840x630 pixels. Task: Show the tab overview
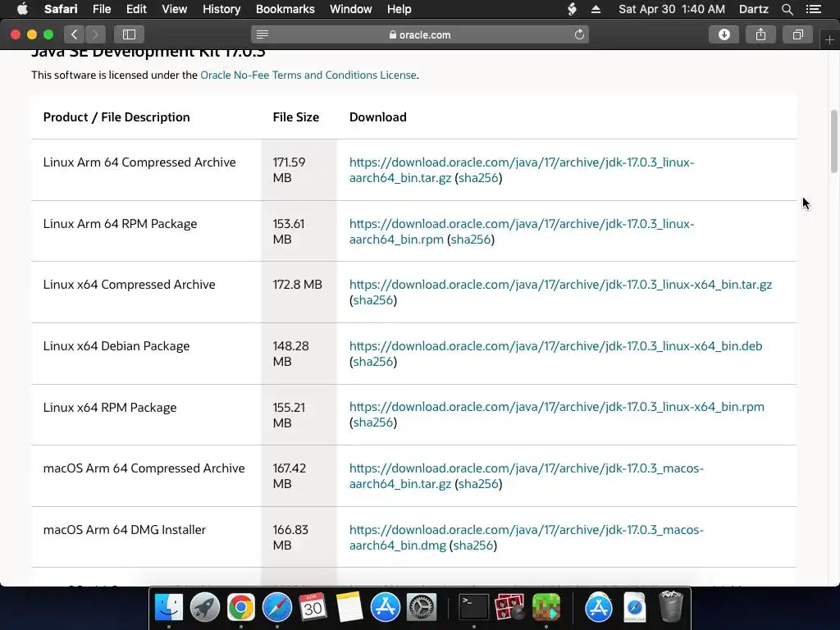[797, 34]
